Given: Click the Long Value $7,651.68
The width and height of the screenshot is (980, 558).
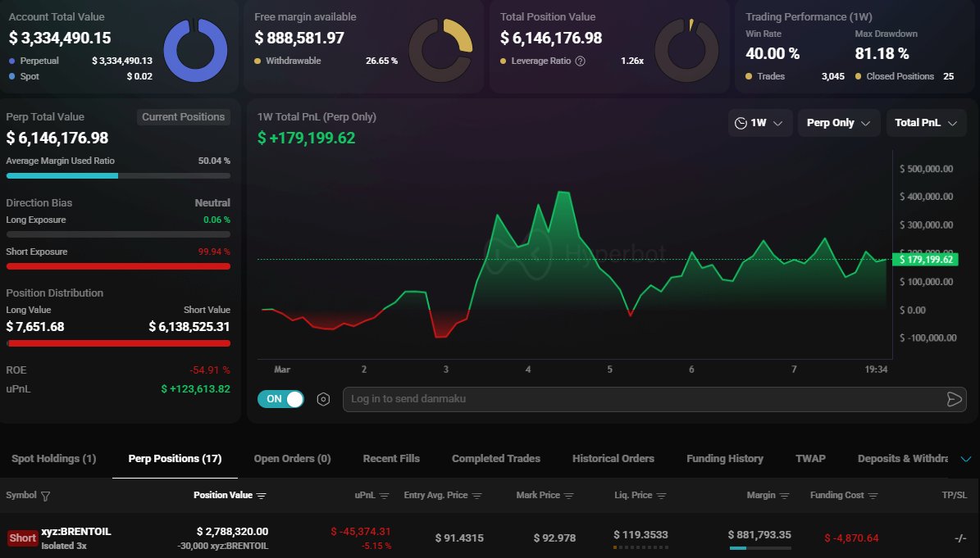Looking at the screenshot, I should pos(35,327).
